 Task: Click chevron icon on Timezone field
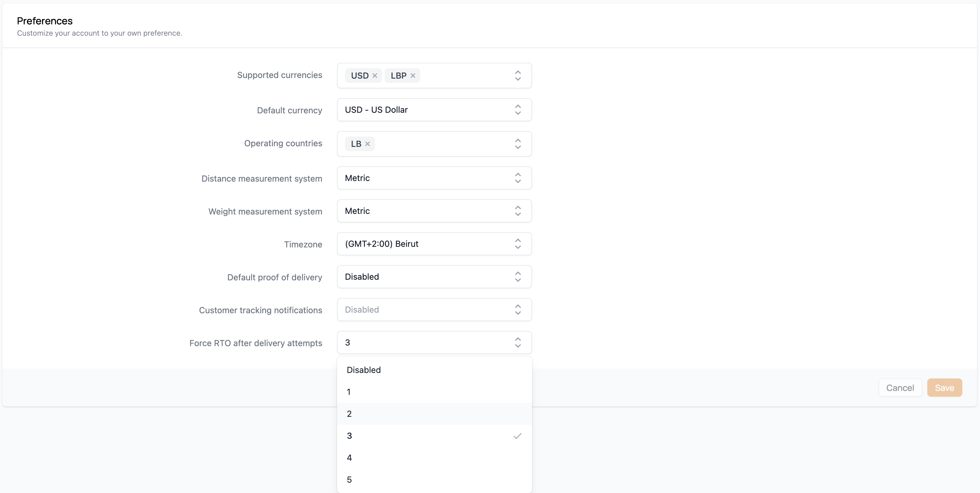coord(518,244)
